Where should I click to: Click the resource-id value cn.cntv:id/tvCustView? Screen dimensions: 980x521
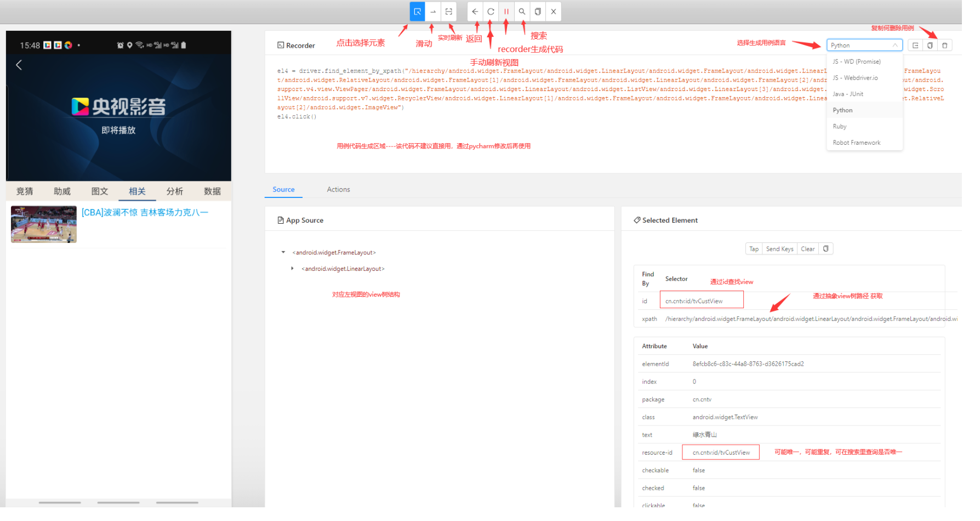(x=721, y=452)
